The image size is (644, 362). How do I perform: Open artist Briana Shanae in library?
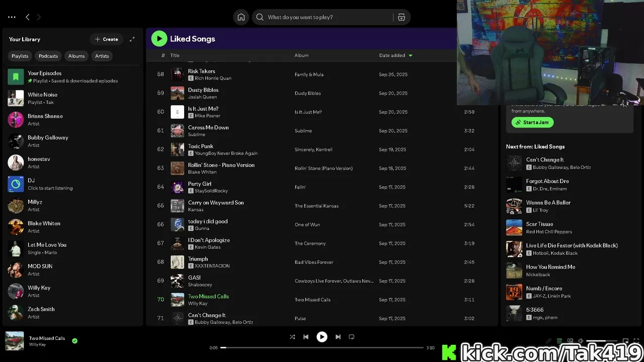(73, 120)
